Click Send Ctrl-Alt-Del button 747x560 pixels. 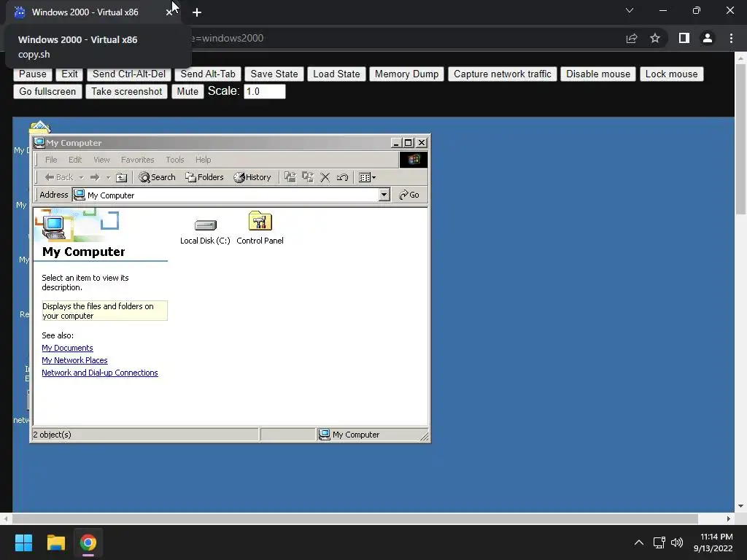coord(129,74)
